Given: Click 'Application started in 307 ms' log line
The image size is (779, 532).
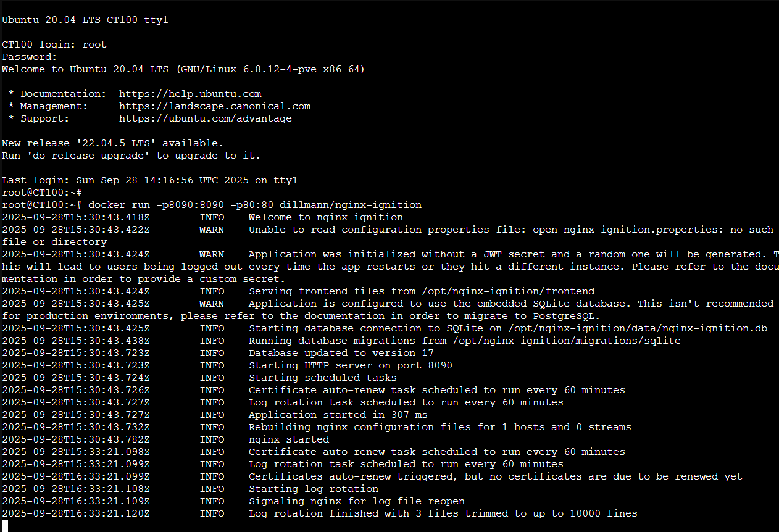Looking at the screenshot, I should point(338,415).
